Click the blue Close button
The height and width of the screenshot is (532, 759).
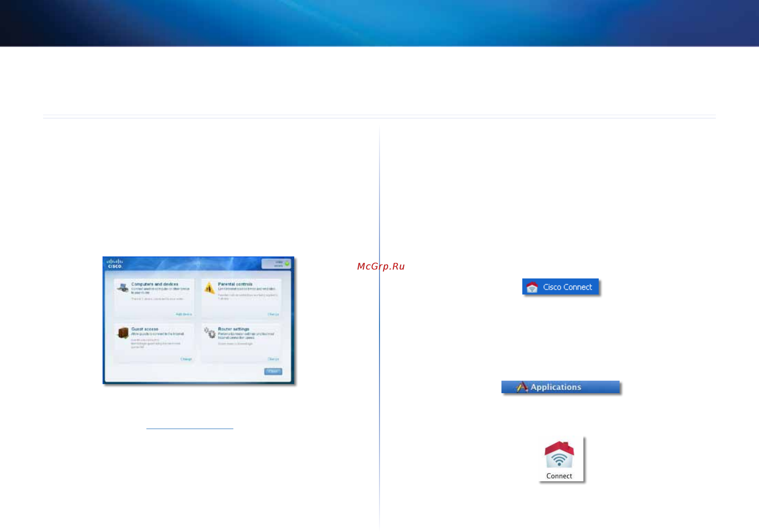tap(273, 371)
